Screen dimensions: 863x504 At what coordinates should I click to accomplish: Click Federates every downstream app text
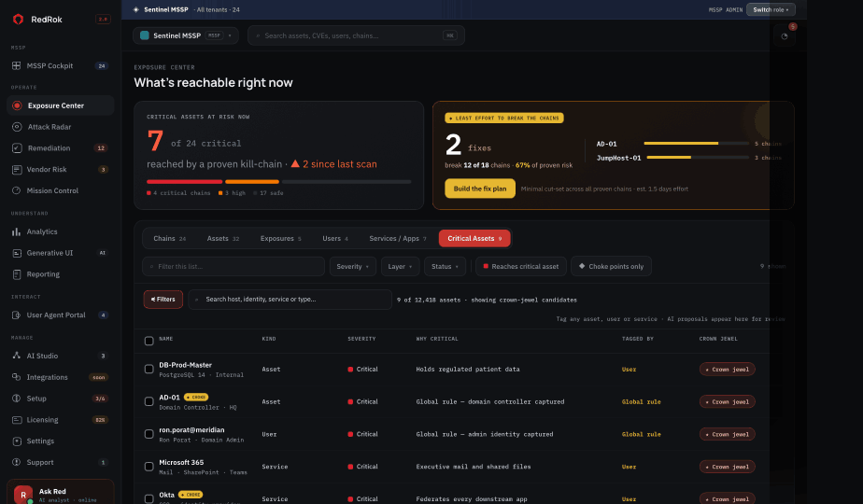(472, 499)
